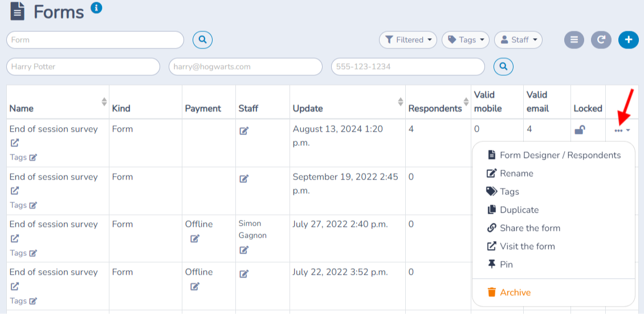Click the Locked column header

click(x=588, y=108)
